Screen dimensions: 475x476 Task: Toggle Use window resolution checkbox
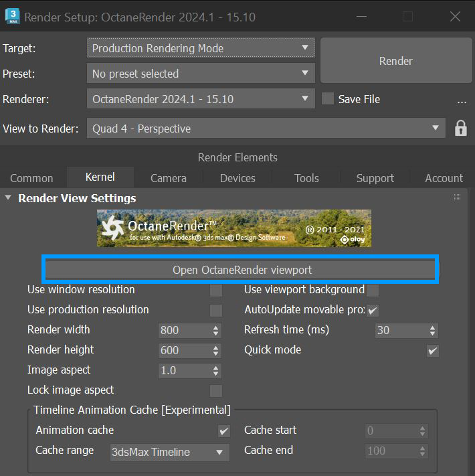click(x=216, y=290)
